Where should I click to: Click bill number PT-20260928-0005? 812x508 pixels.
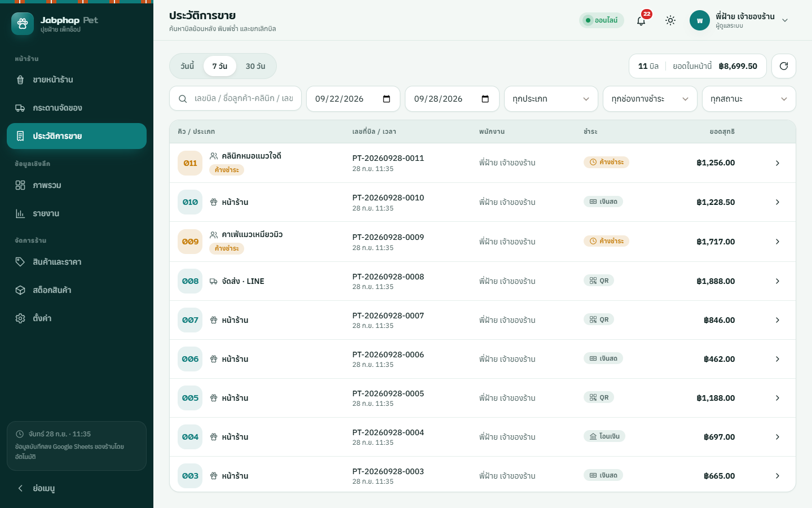[388, 393]
